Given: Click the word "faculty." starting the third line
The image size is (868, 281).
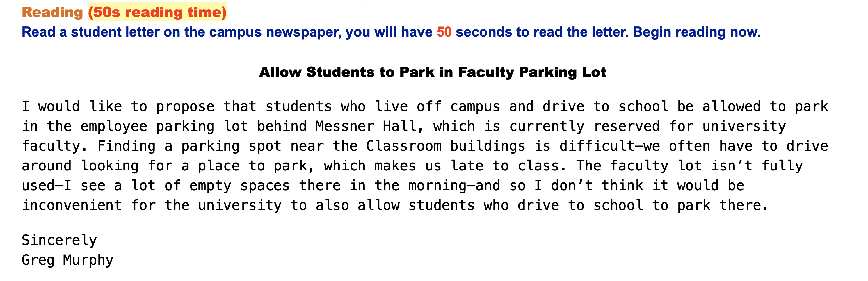Looking at the screenshot, I should pyautogui.click(x=55, y=146).
